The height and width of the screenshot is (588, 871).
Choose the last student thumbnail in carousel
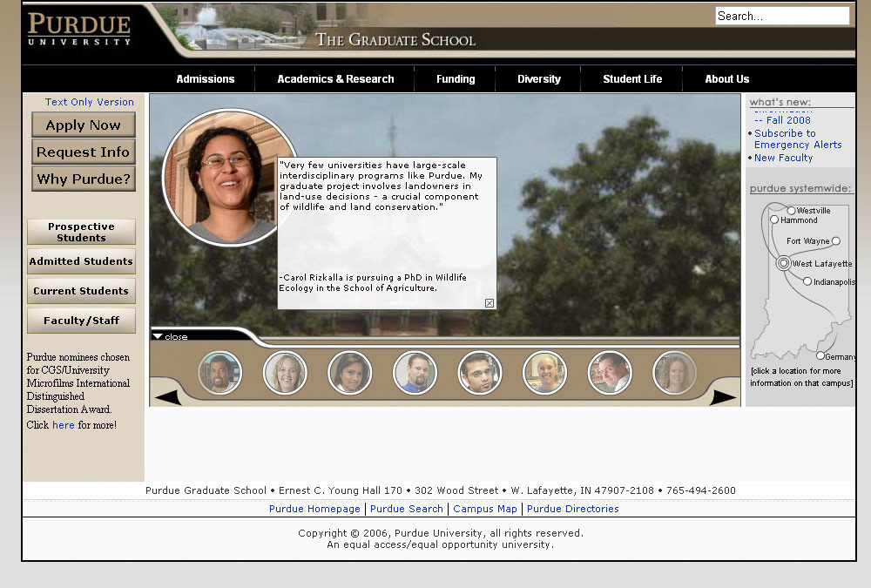point(674,373)
